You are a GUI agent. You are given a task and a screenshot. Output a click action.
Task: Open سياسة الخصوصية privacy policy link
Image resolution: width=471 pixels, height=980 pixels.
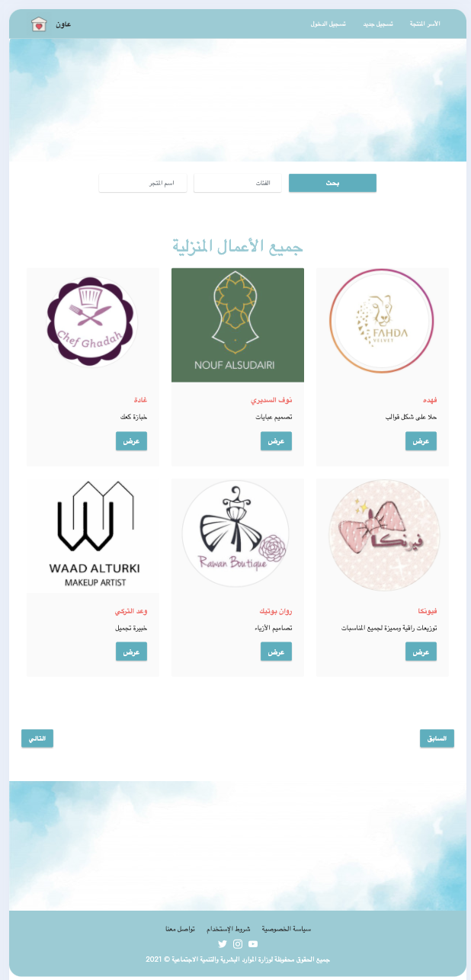(287, 929)
